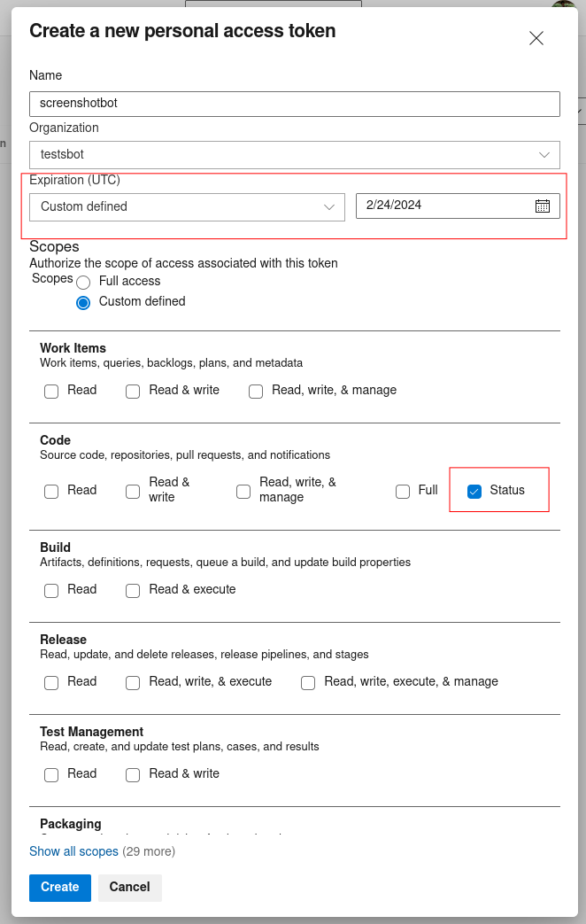This screenshot has width=586, height=924.
Task: Uncheck the Code Status checkbox
Action: (x=474, y=491)
